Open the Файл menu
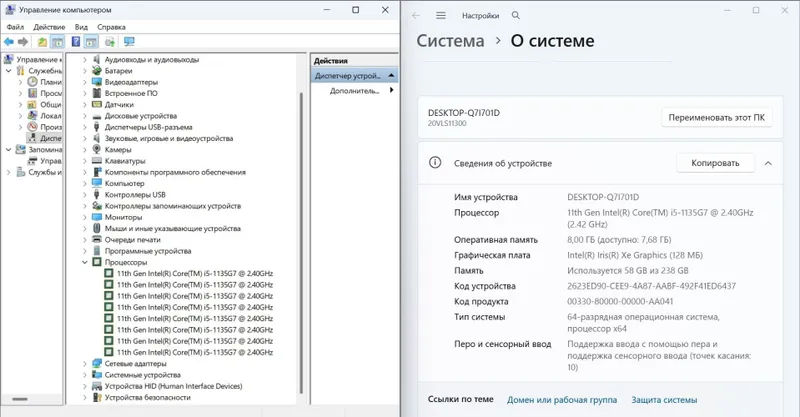The image size is (800, 417). pyautogui.click(x=15, y=27)
